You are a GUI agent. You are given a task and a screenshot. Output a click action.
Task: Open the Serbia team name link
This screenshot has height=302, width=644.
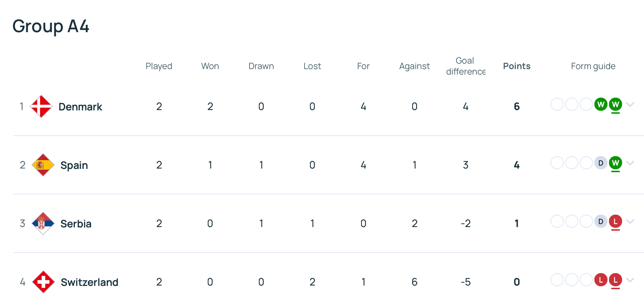(76, 224)
